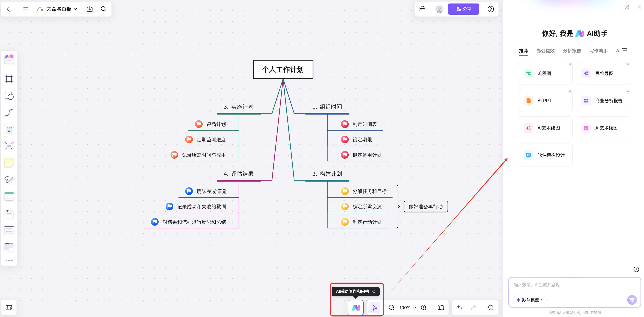Toggle the minimap icon
Screen dimensions: 644x317
tap(441, 308)
